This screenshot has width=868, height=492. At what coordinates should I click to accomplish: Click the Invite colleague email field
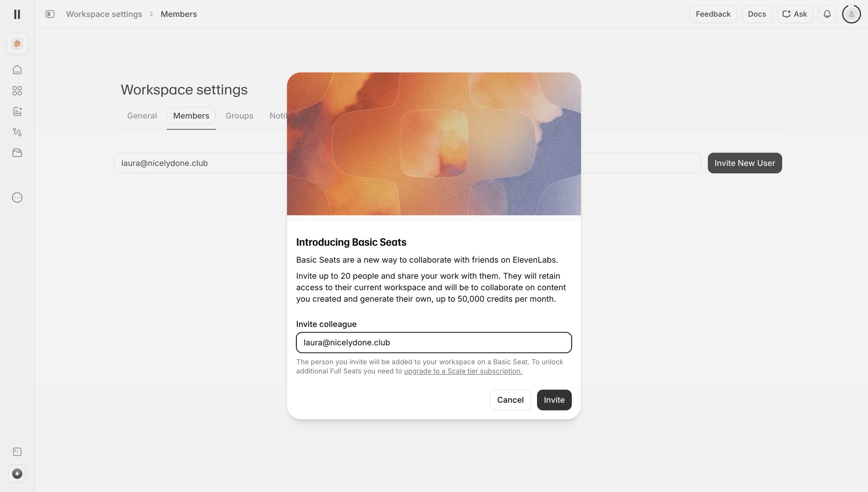(434, 343)
